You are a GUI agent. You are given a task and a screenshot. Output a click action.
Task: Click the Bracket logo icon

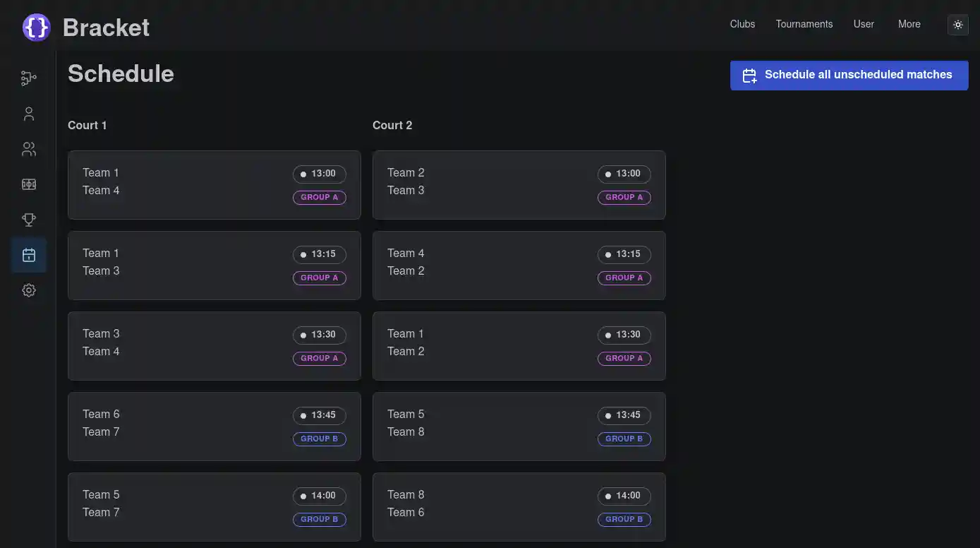click(x=37, y=28)
